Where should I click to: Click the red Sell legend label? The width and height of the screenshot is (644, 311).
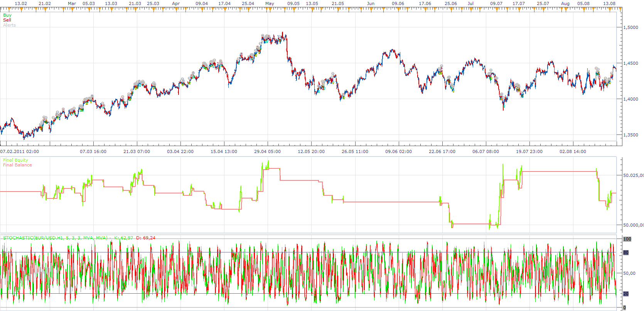[7, 20]
